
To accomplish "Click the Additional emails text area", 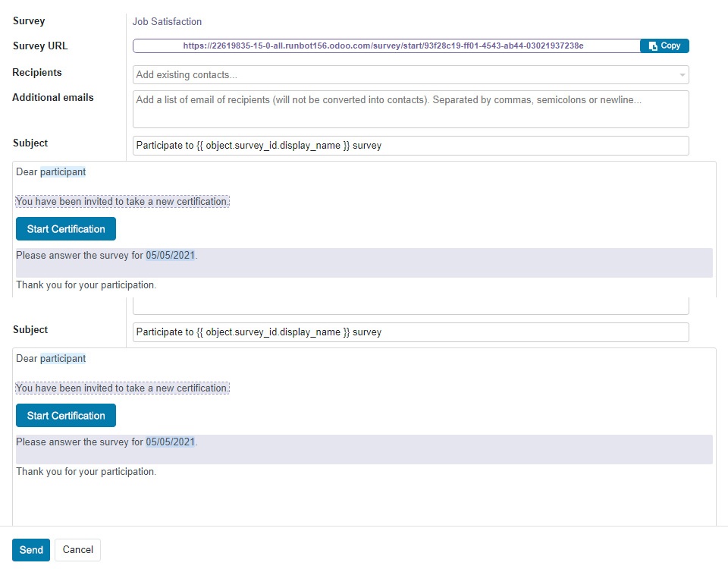I will click(x=410, y=109).
